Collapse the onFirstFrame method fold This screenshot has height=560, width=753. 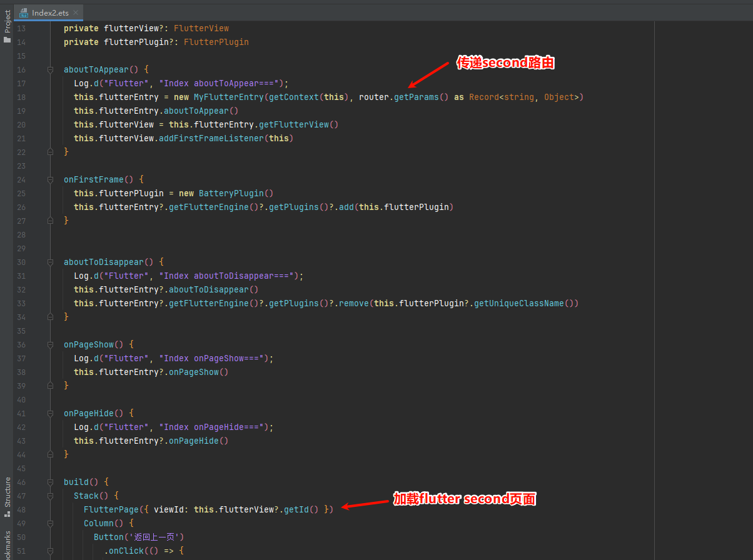coord(51,180)
